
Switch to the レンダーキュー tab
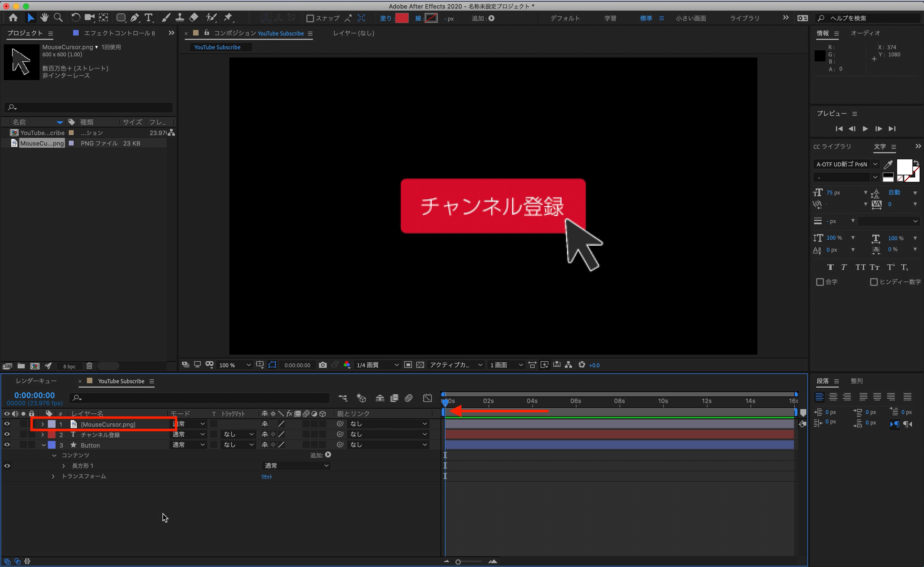point(36,381)
